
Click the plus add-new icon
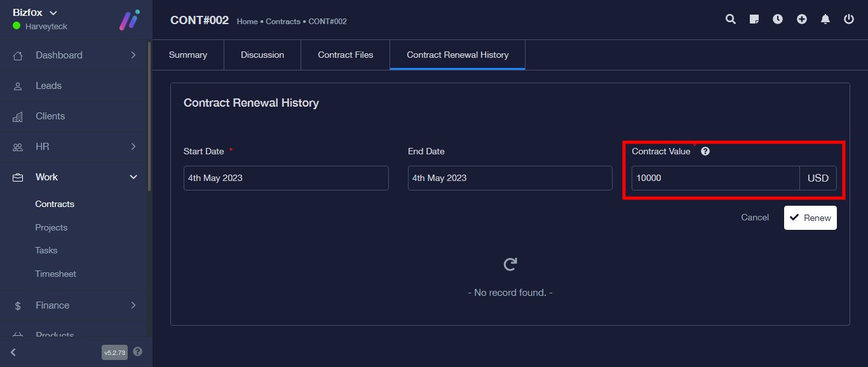tap(802, 19)
